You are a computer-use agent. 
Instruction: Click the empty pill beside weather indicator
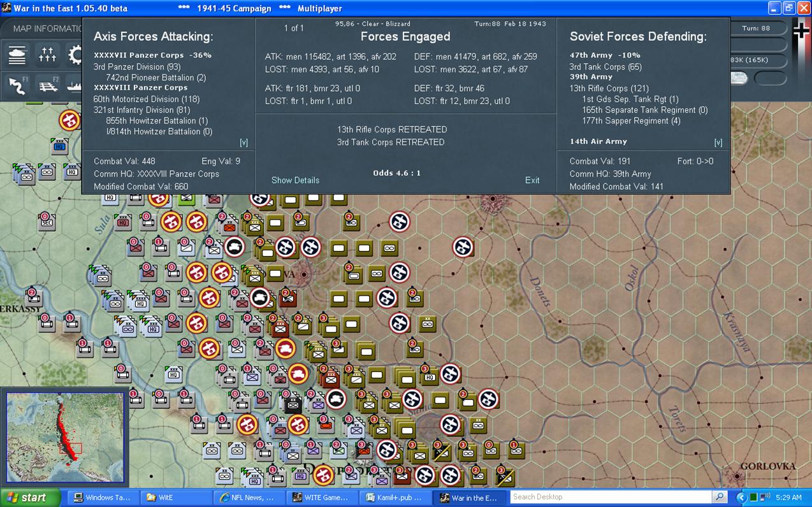coord(770,78)
